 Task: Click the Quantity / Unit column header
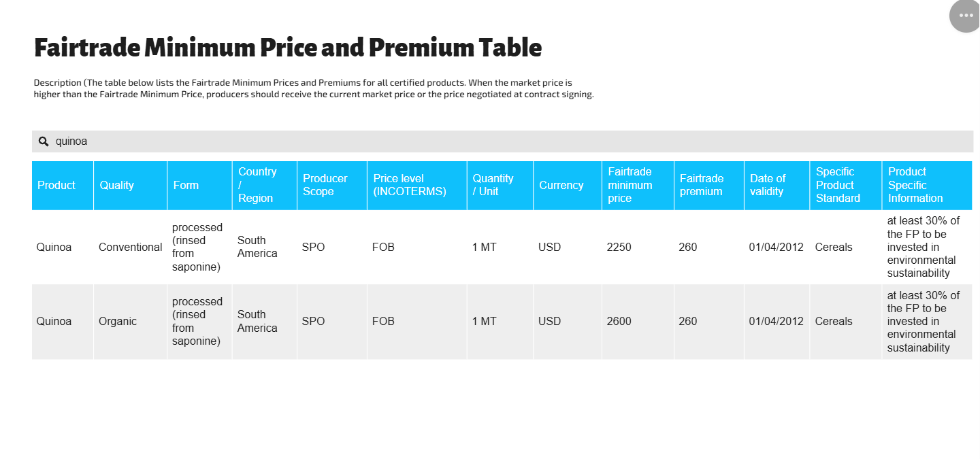coord(493,185)
